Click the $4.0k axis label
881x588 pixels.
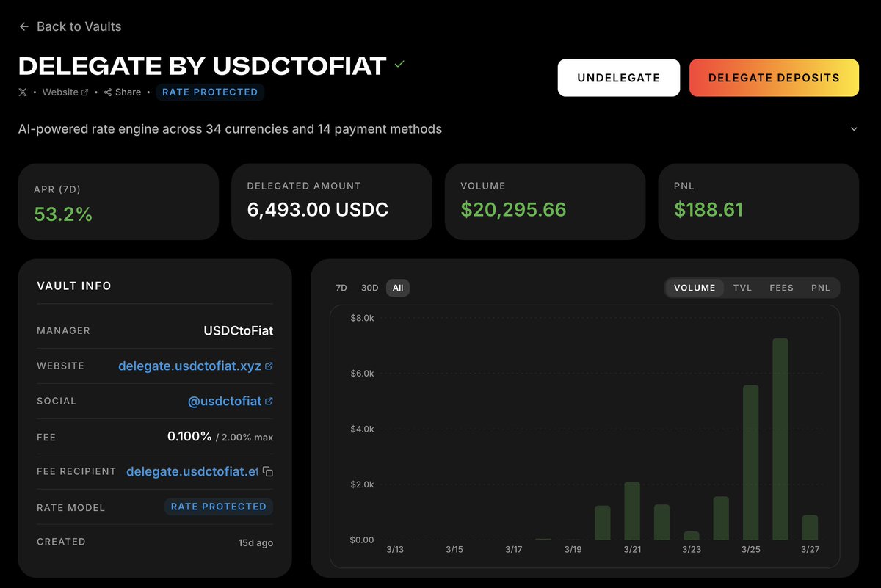(x=362, y=429)
